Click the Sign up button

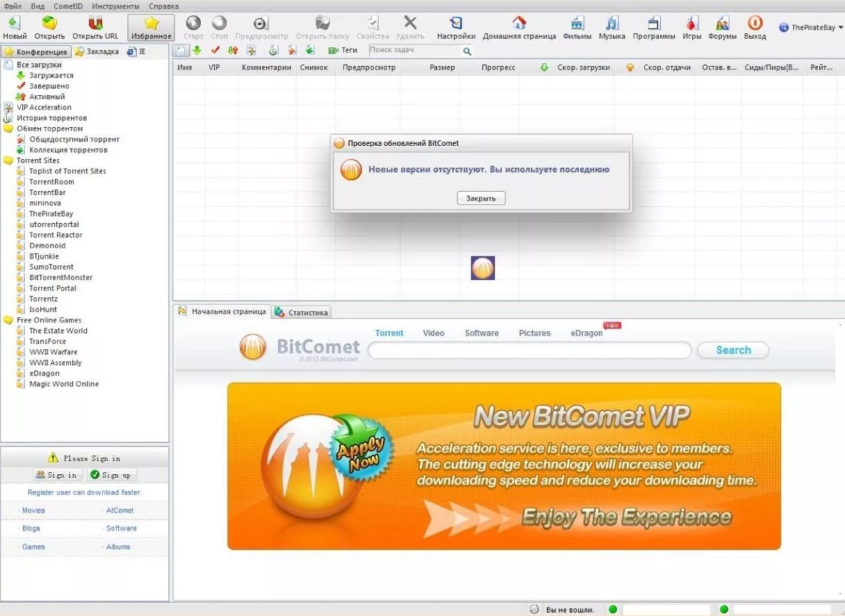(111, 475)
